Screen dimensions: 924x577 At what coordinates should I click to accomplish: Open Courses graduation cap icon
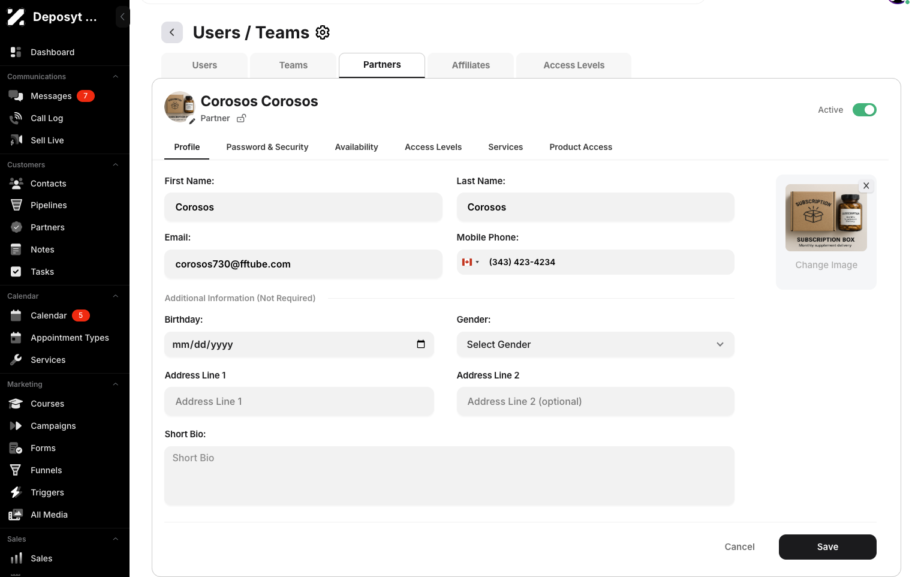tap(16, 404)
